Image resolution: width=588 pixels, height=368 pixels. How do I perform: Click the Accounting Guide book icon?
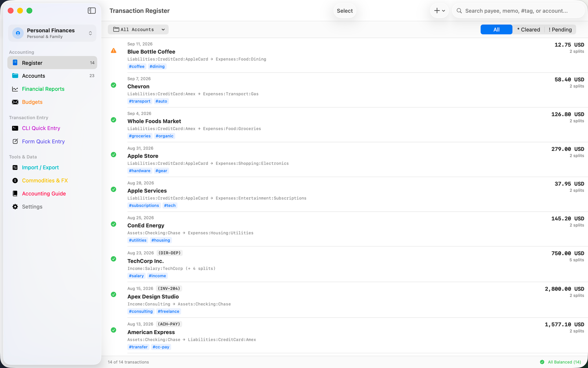15,194
